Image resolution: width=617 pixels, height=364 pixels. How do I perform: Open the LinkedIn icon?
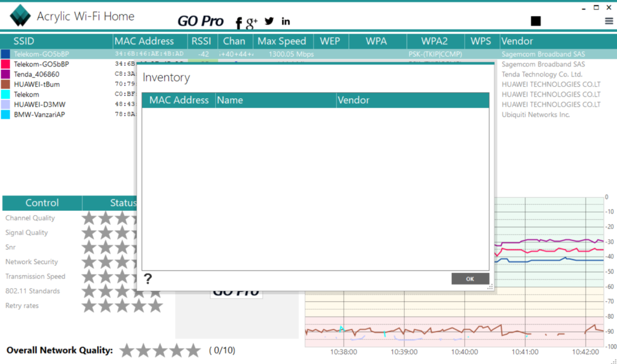[x=286, y=21]
